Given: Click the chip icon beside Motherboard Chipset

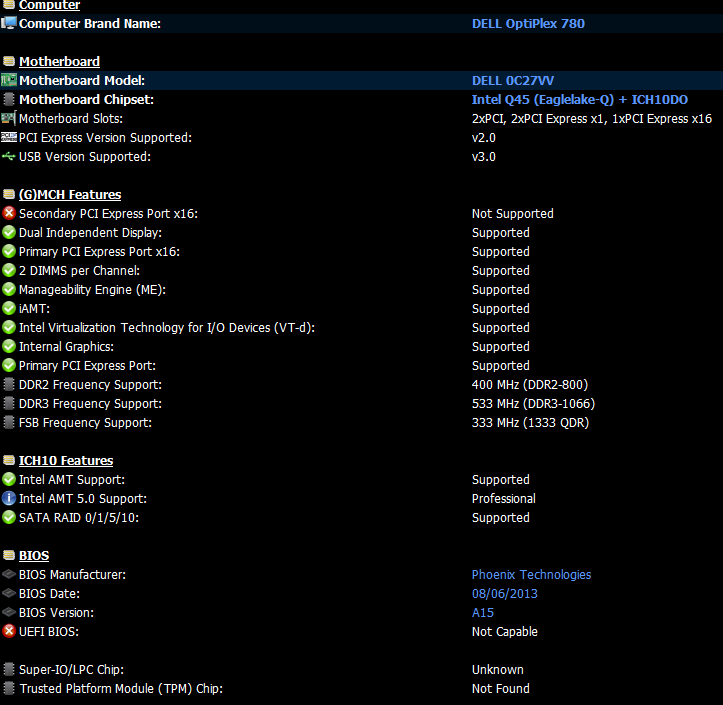Looking at the screenshot, I should 9,99.
